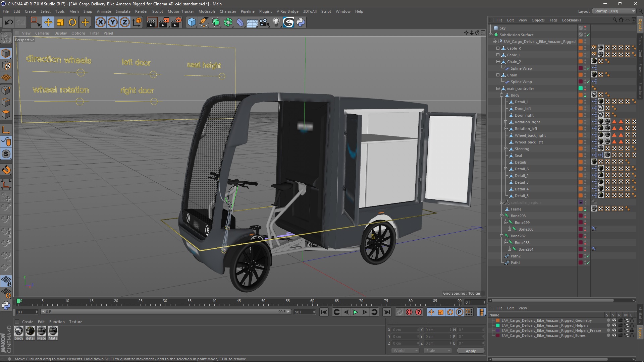Image resolution: width=644 pixels, height=362 pixels.
Task: Add a Cube primitive object
Action: (192, 22)
